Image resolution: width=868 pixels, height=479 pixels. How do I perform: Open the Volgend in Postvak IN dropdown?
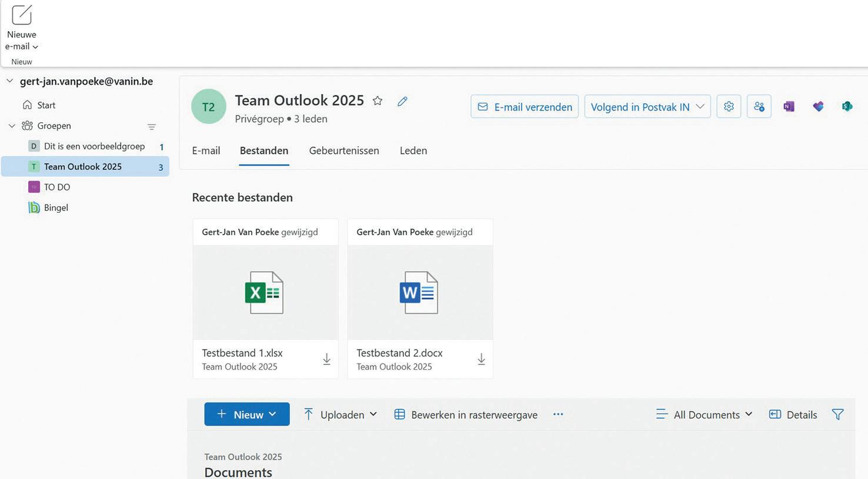pos(647,106)
